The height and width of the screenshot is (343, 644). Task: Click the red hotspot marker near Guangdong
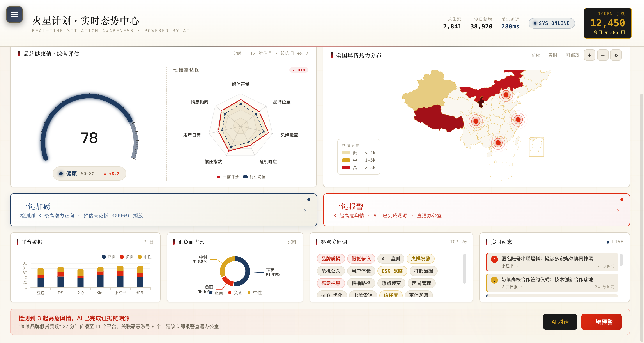[498, 143]
